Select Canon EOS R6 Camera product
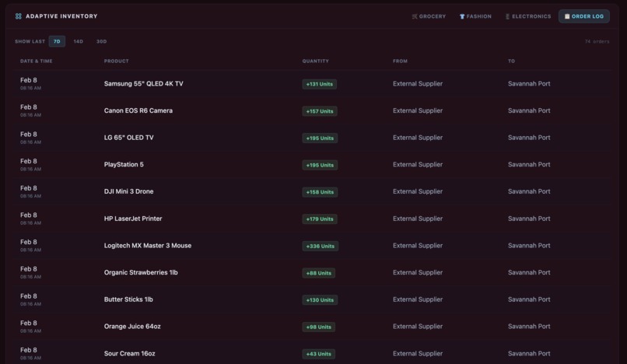 tap(138, 110)
